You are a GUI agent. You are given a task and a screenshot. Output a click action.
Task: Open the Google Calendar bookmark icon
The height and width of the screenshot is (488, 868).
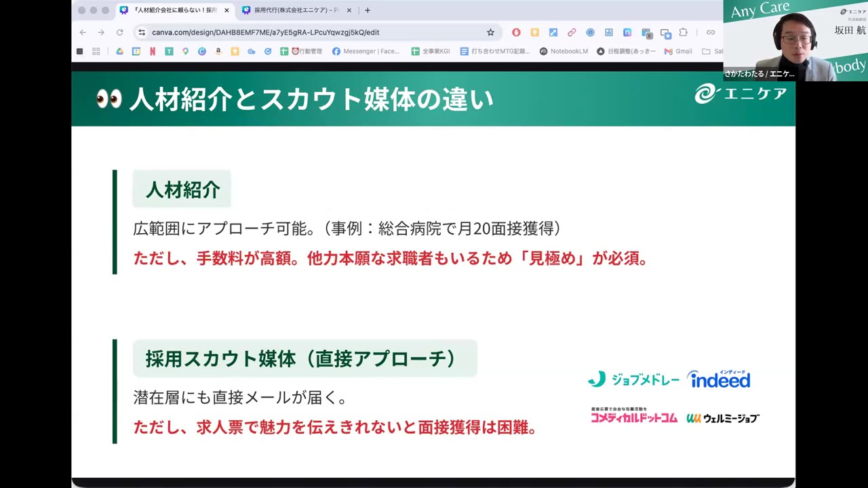[x=136, y=51]
